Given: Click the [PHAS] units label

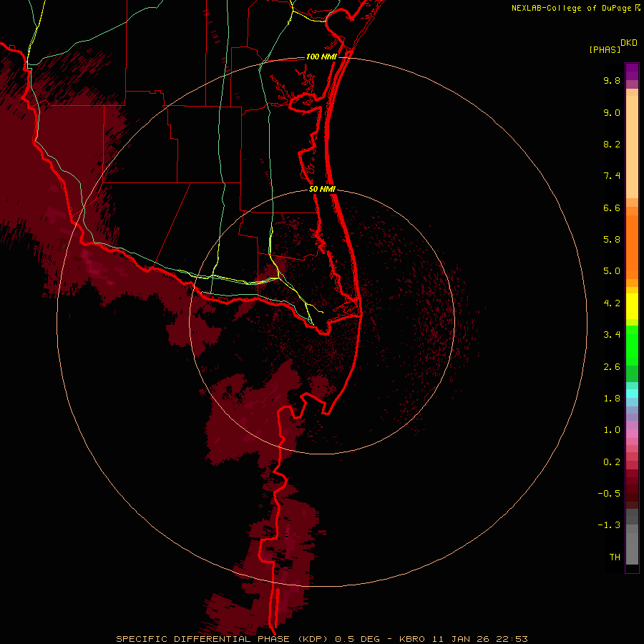Looking at the screenshot, I should (605, 49).
